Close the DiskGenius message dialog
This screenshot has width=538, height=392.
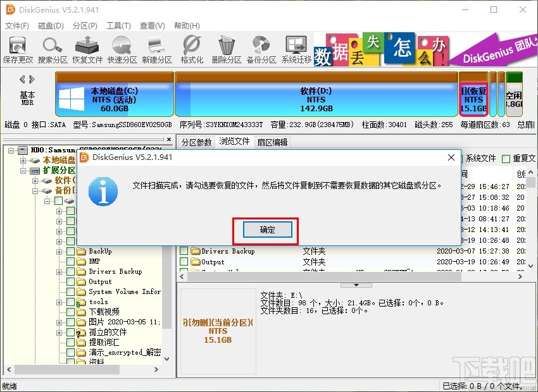point(451,157)
